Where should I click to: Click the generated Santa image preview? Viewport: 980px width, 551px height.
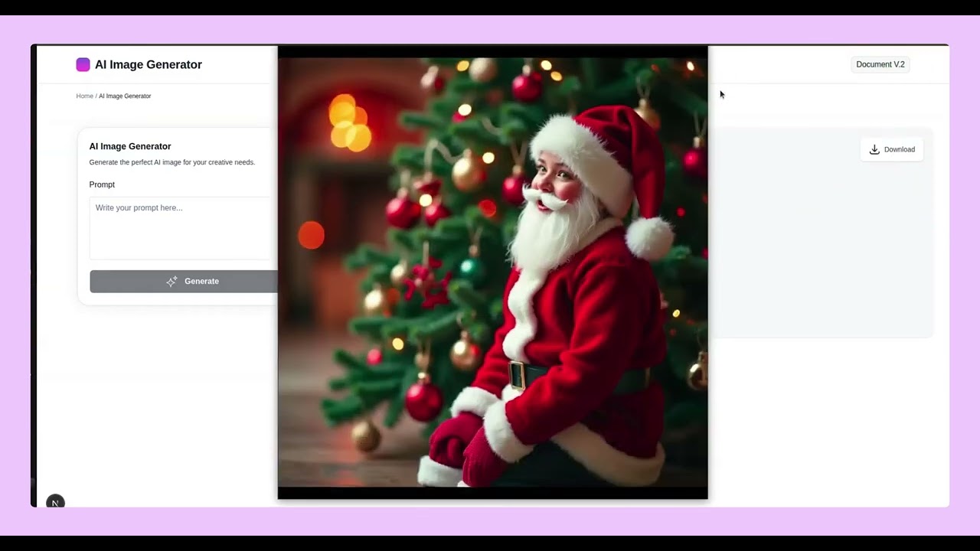pos(492,272)
